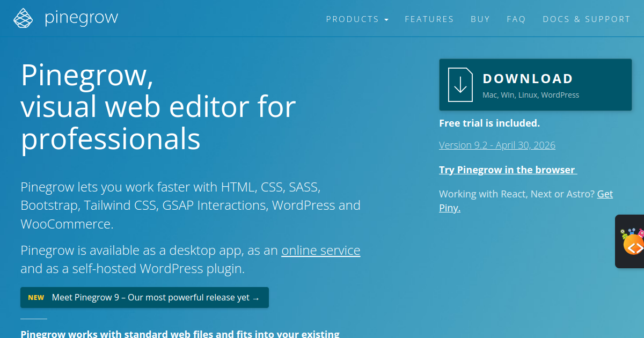Open Try Pinegrow in the browser link

508,170
